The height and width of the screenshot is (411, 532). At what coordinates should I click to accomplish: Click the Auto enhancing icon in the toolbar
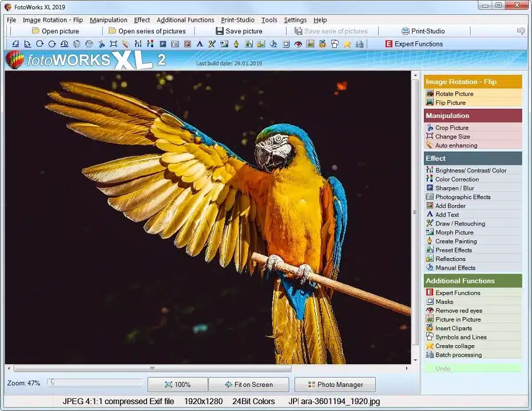coord(126,44)
